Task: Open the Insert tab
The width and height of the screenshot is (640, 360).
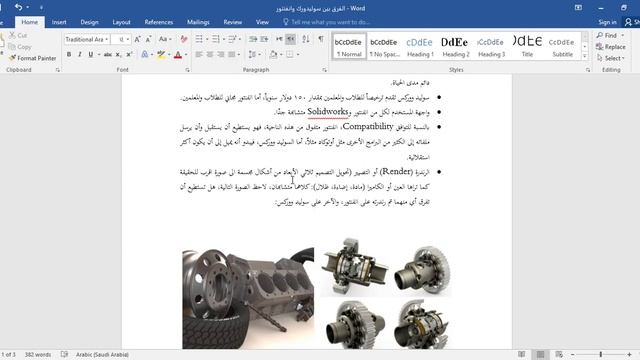Action: tap(59, 22)
